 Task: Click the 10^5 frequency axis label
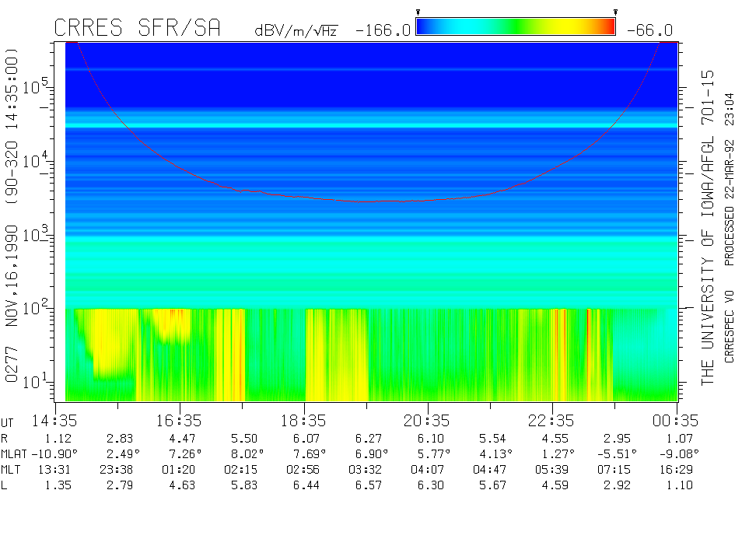pos(38,86)
